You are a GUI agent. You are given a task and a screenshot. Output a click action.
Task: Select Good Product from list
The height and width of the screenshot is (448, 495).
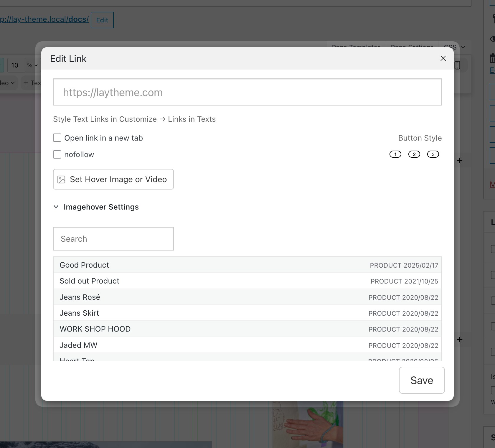[x=247, y=265]
